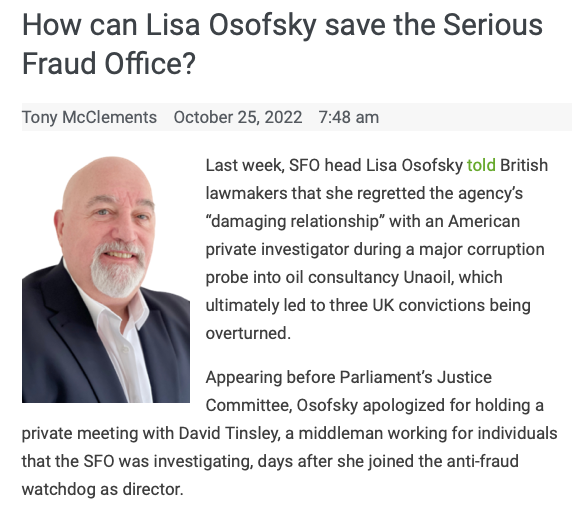588x516 pixels.
Task: Click author name Tony McClements
Action: (89, 117)
